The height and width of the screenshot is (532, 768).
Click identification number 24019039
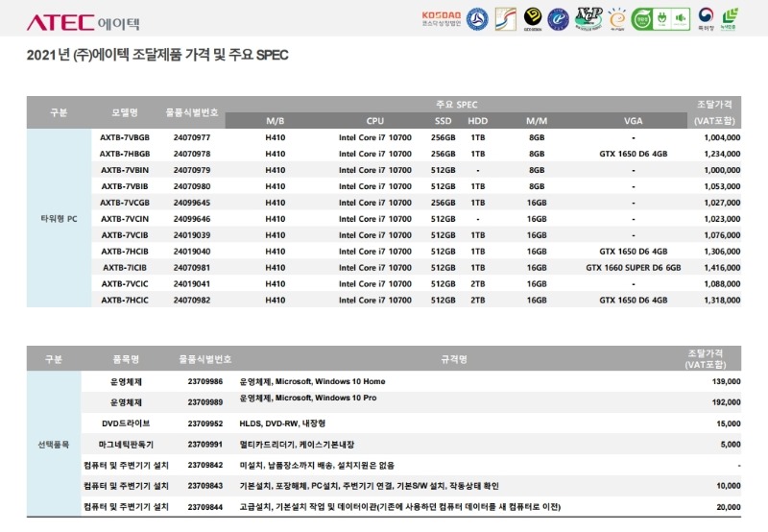pos(192,235)
